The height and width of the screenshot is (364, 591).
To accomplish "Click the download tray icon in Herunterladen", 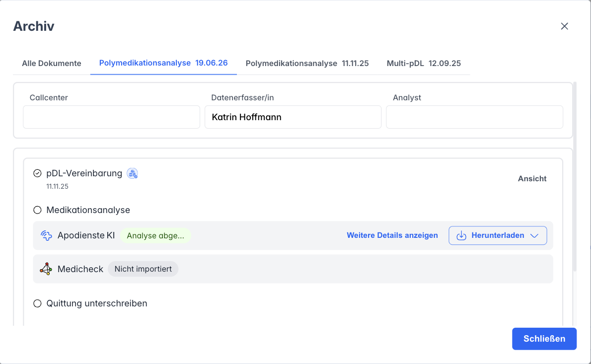I will pos(461,235).
